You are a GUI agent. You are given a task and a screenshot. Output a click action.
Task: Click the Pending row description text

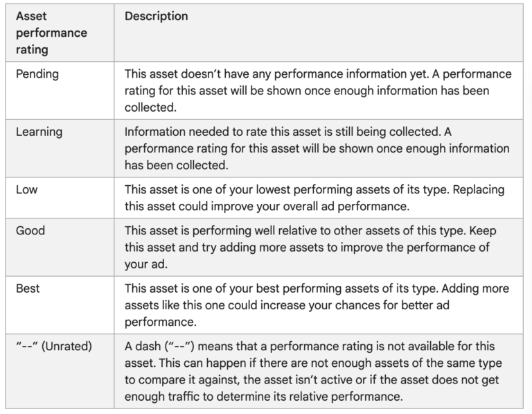pyautogui.click(x=317, y=90)
